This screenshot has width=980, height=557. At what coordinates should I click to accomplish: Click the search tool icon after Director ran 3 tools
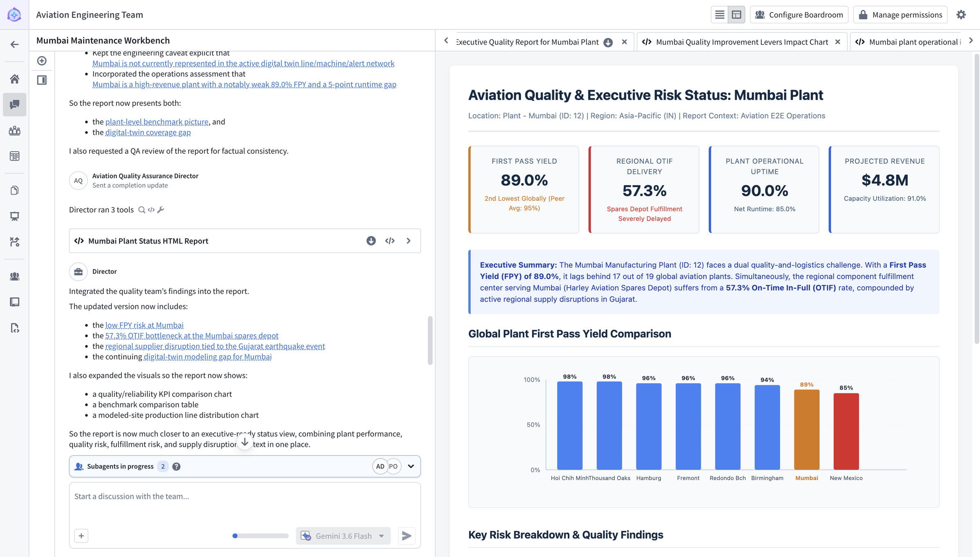[x=142, y=210]
